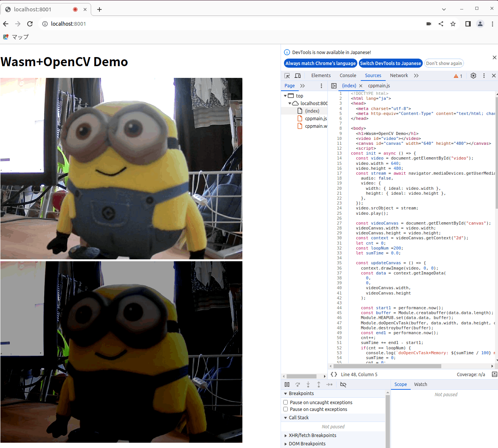
Task: Click the source editor horizontal scrollbar
Action: 387,366
